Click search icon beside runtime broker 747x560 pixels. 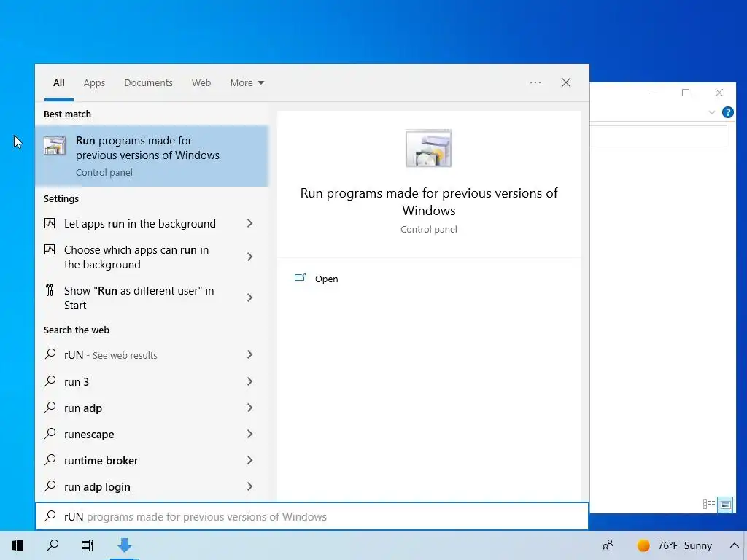pos(50,459)
